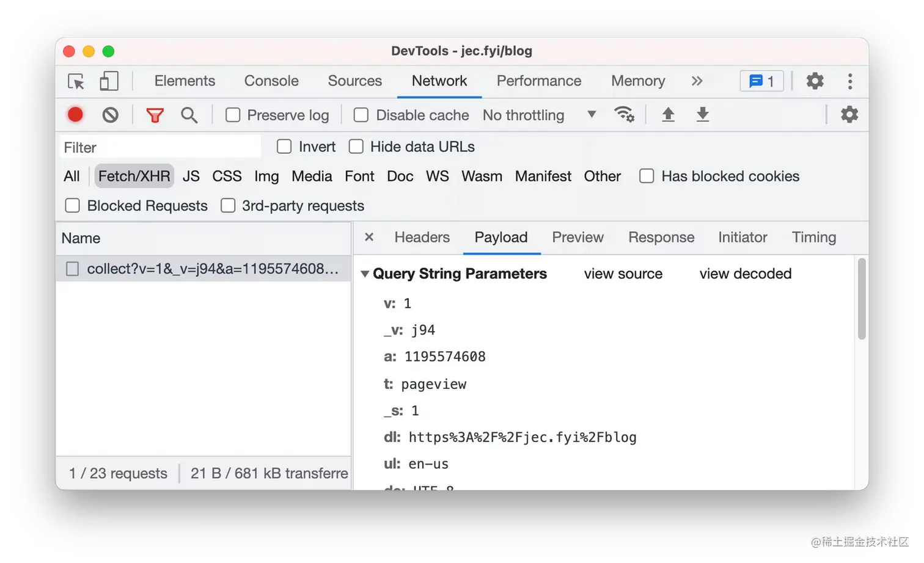
Task: Enable Preserve log checkbox
Action: coord(233,115)
